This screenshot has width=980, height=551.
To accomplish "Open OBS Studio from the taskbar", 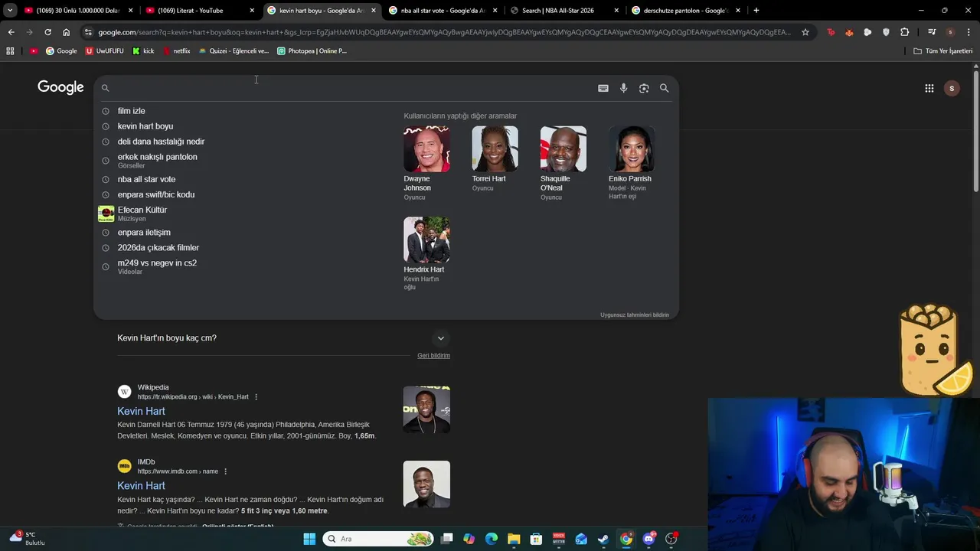I will tap(671, 539).
